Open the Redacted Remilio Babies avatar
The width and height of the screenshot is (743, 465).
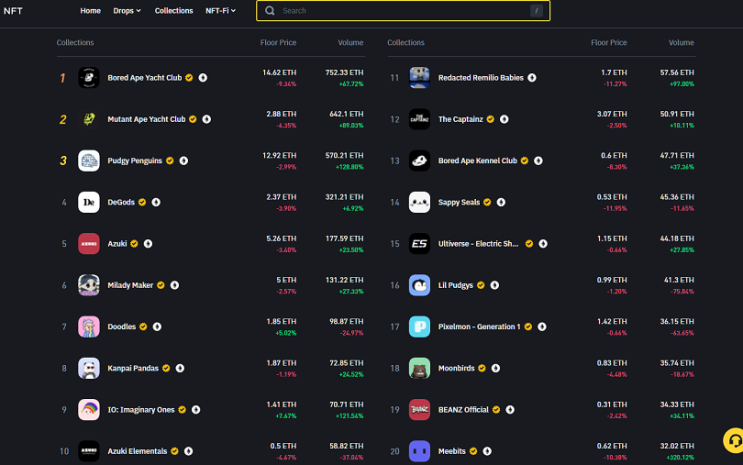419,78
